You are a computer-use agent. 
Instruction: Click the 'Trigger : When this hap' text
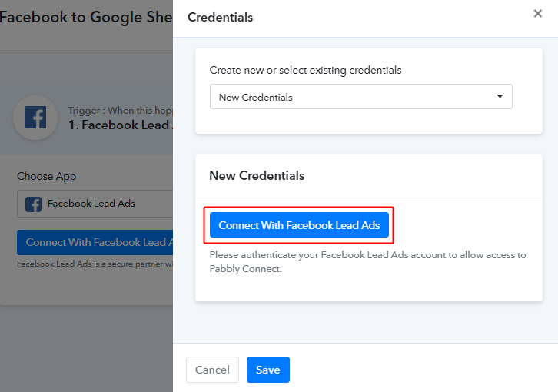120,111
